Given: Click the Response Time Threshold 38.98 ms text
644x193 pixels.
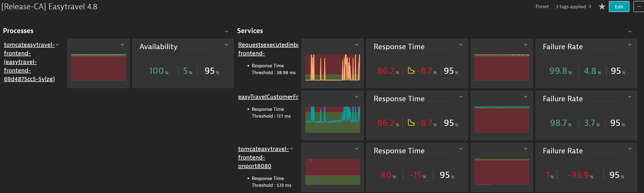Looking at the screenshot, I should [x=274, y=69].
